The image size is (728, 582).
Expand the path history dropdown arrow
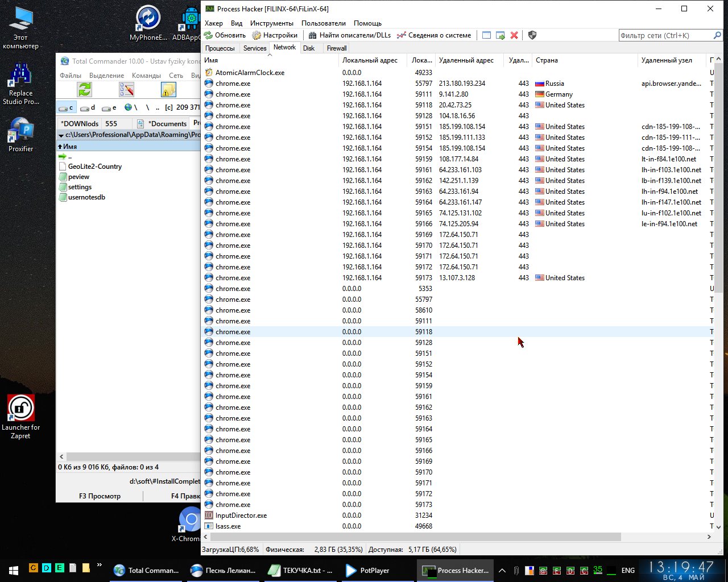tap(61, 135)
